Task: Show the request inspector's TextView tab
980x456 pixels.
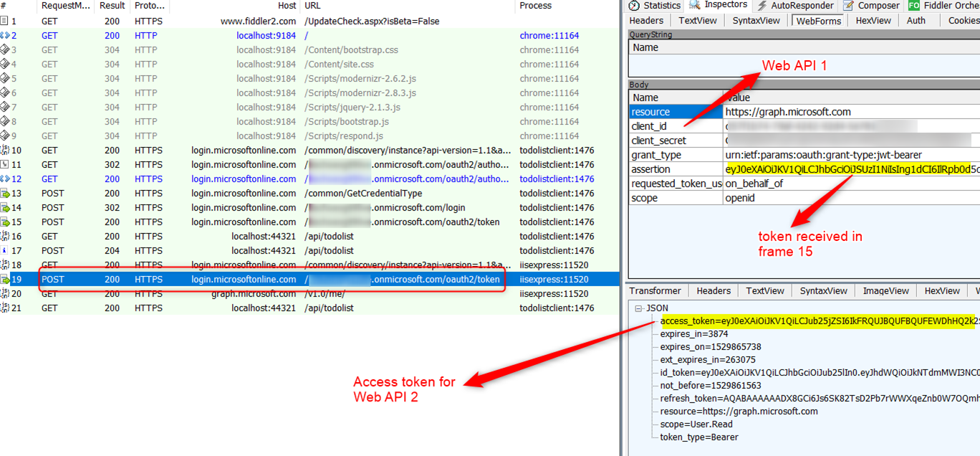Action: (698, 21)
